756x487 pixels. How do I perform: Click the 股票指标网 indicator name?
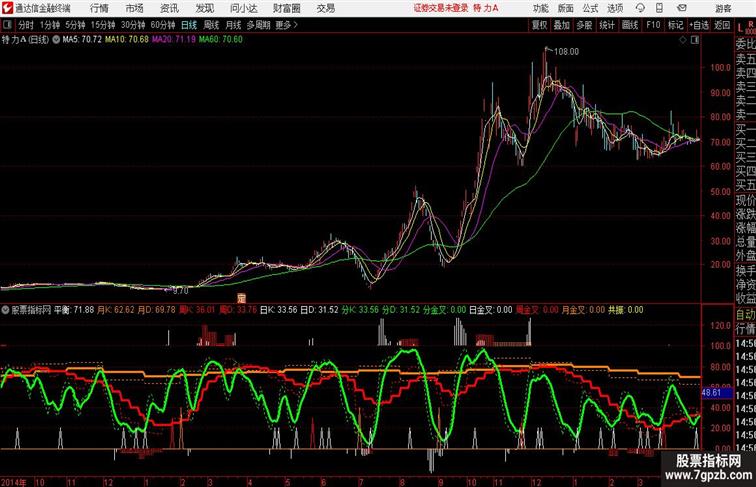click(x=31, y=310)
